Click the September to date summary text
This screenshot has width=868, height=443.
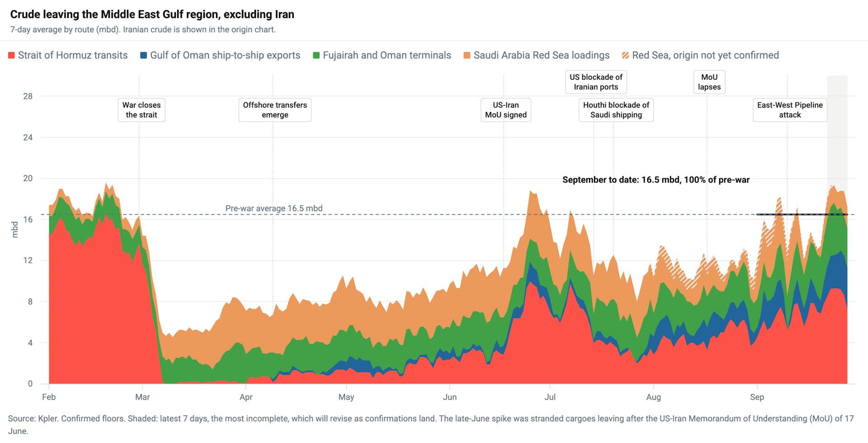pyautogui.click(x=656, y=180)
